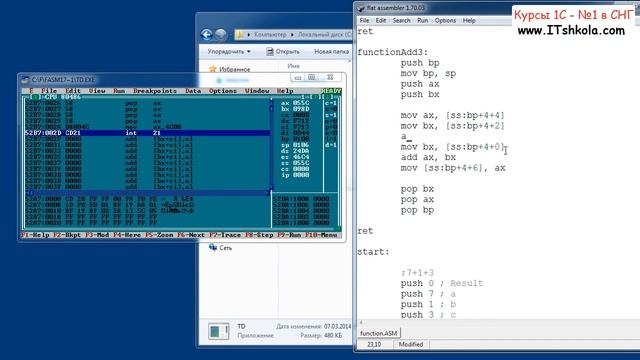Click the code pane horizontal scrollbar in debugger
This screenshot has height=360, width=640.
click(x=149, y=193)
